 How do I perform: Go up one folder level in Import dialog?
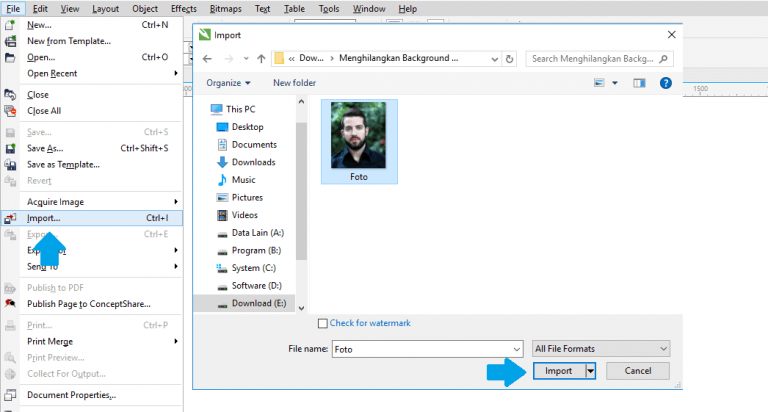pyautogui.click(x=261, y=59)
